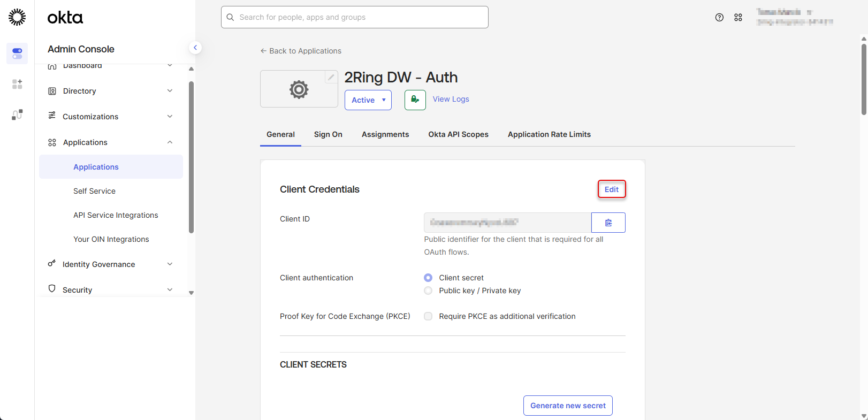
Task: Select the toggle icon in left rail
Action: click(x=17, y=54)
